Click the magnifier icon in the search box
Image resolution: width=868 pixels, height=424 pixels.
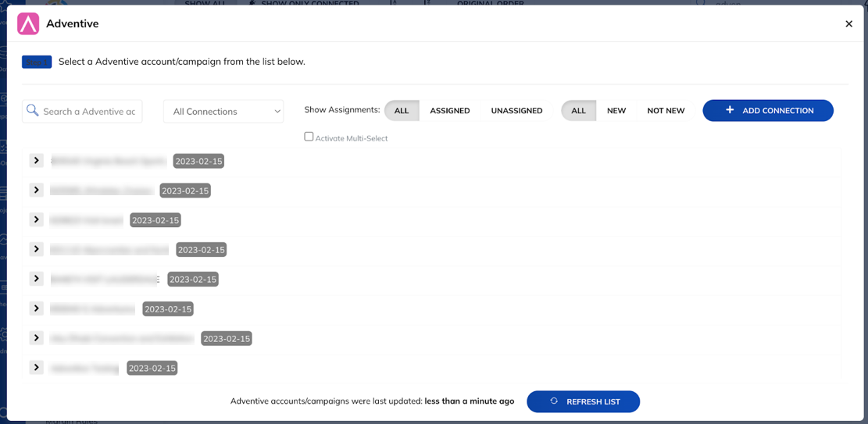coord(32,111)
